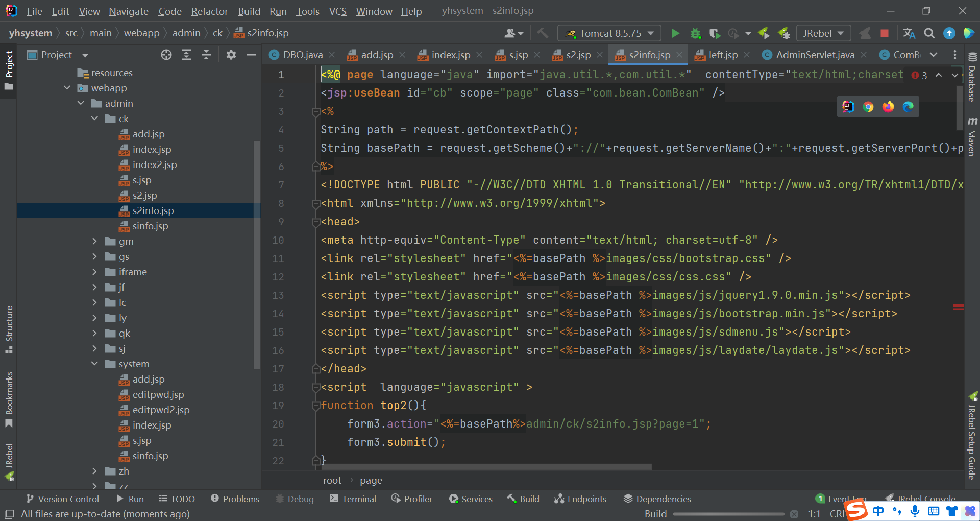Click Select Opened File target icon
Image resolution: width=980 pixels, height=521 pixels.
[166, 55]
